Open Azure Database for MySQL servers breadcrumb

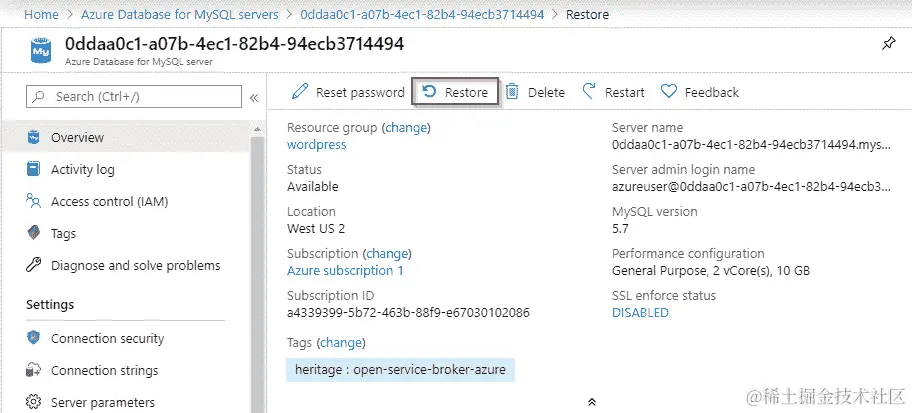[180, 15]
